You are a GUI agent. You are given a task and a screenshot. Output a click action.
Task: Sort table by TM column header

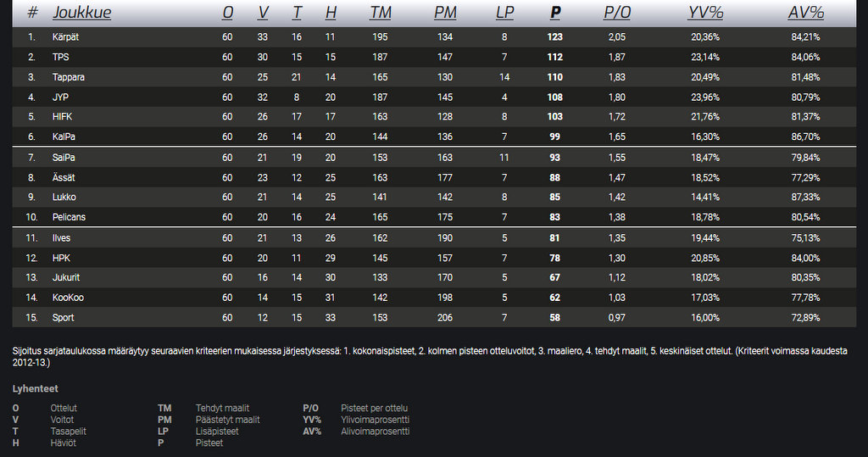[381, 13]
